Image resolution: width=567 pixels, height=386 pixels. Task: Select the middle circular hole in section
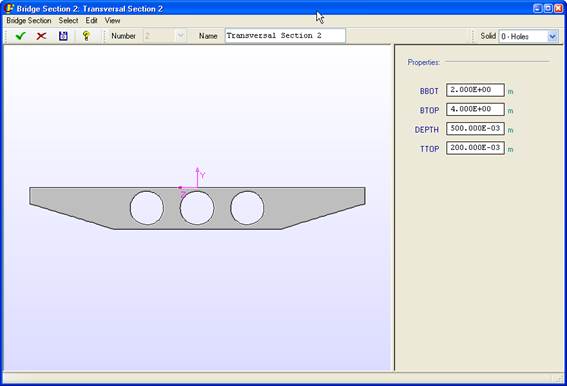point(197,208)
